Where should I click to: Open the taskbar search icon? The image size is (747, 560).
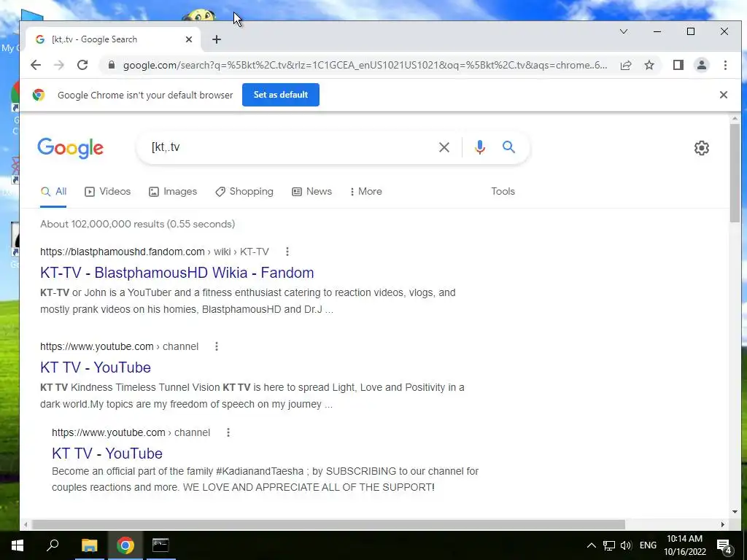tap(53, 545)
